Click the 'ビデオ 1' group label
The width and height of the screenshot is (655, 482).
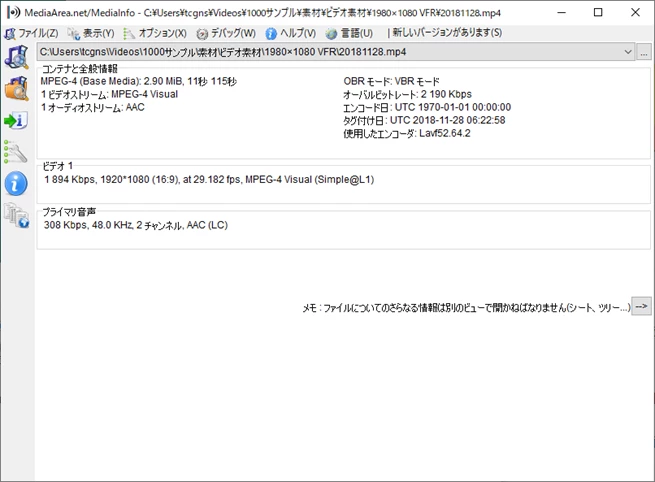[x=58, y=166]
